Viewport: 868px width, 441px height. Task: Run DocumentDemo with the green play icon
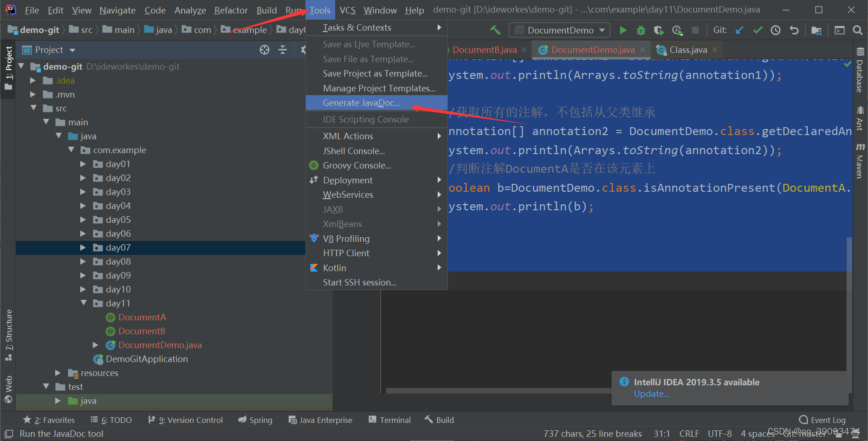tap(623, 30)
